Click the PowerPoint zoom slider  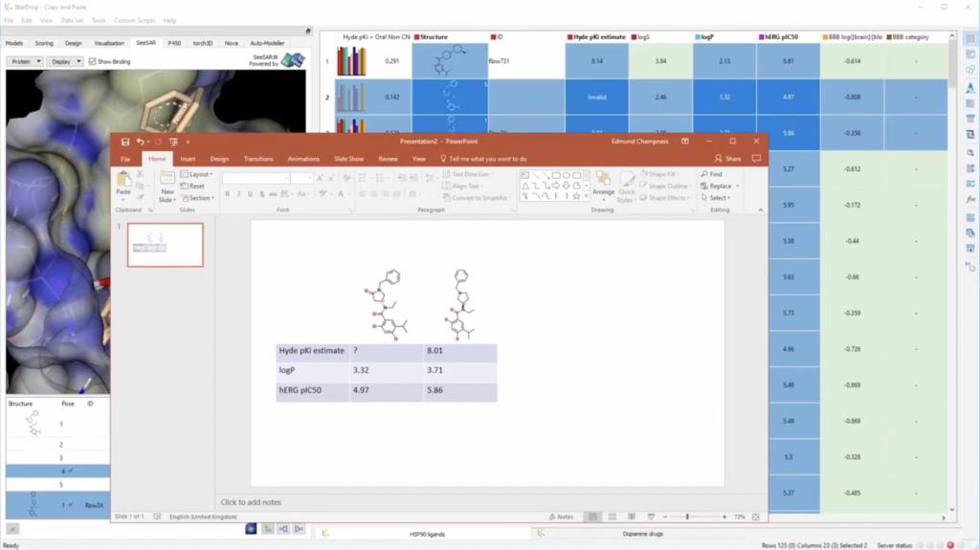tap(687, 517)
